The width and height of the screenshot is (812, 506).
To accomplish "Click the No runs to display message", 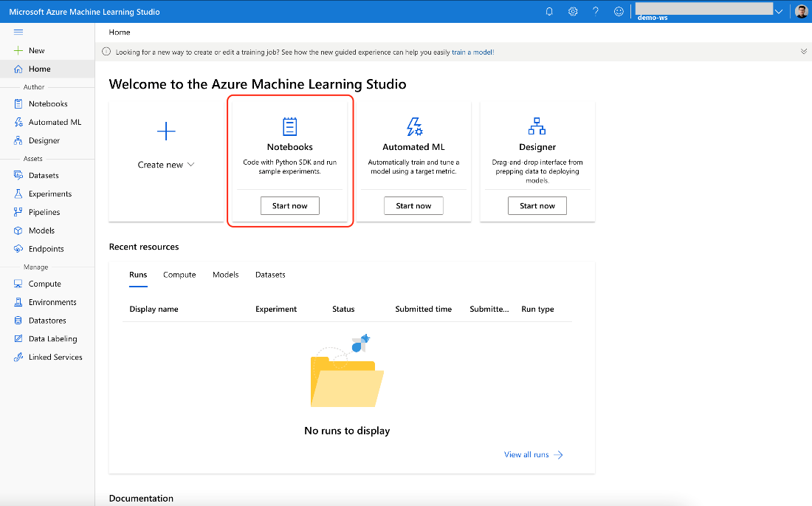I will point(347,431).
